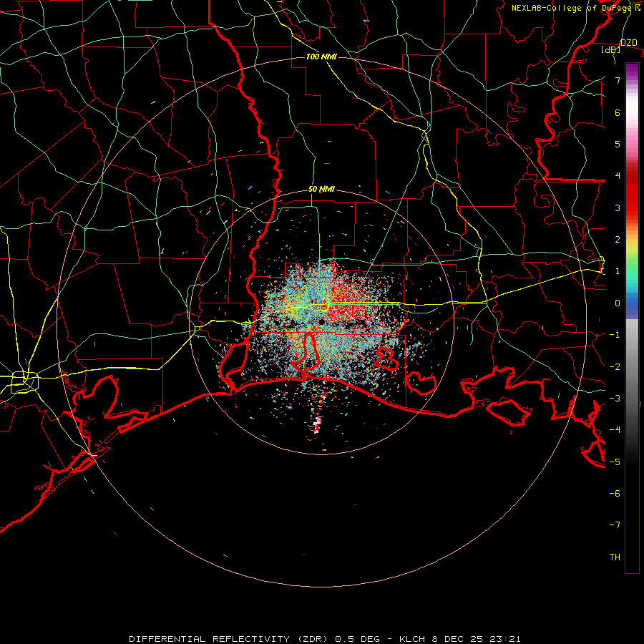Click the "5" value on color scale
Screen dimensions: 644x644
tap(618, 144)
